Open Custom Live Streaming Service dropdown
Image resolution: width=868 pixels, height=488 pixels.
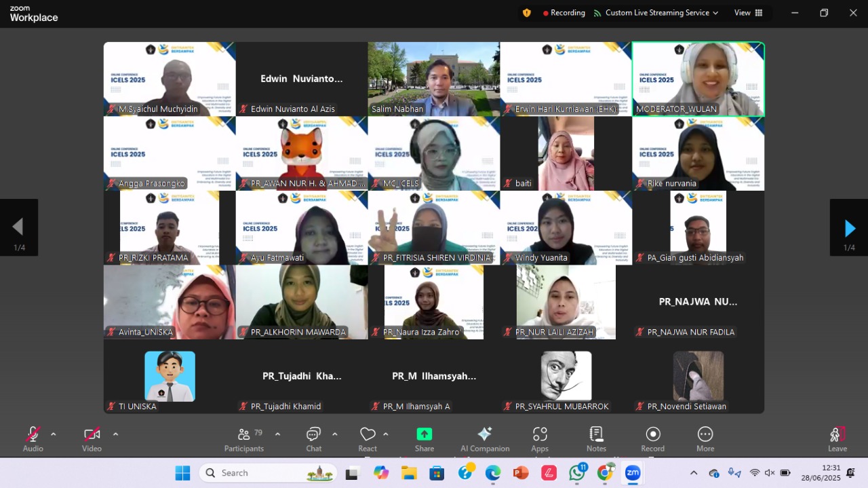[655, 13]
